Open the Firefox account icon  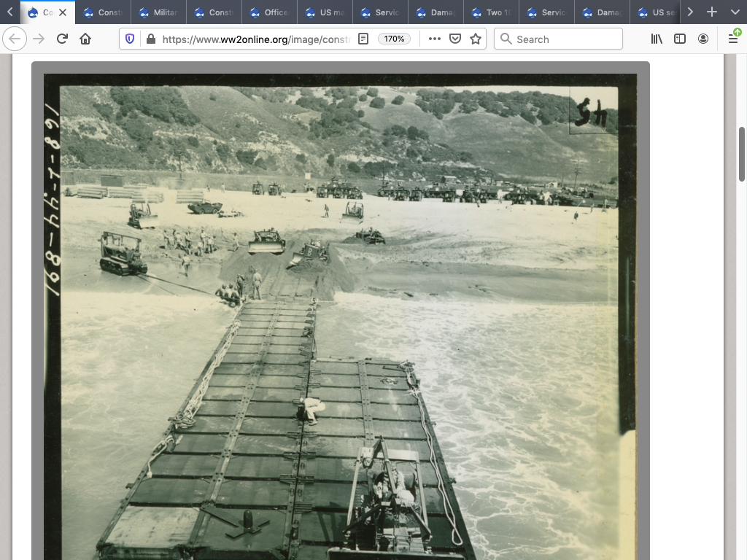[703, 39]
